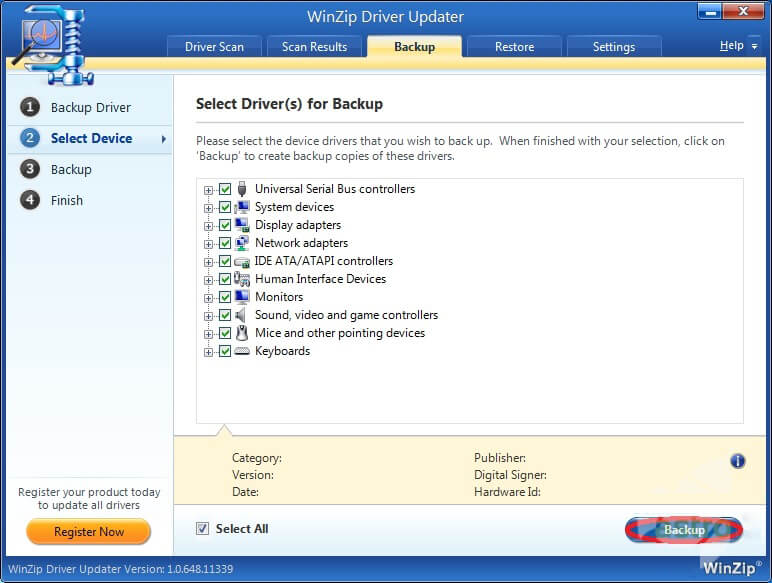The image size is (772, 583).
Task: Click the Human Interface Devices icon
Action: [x=242, y=279]
